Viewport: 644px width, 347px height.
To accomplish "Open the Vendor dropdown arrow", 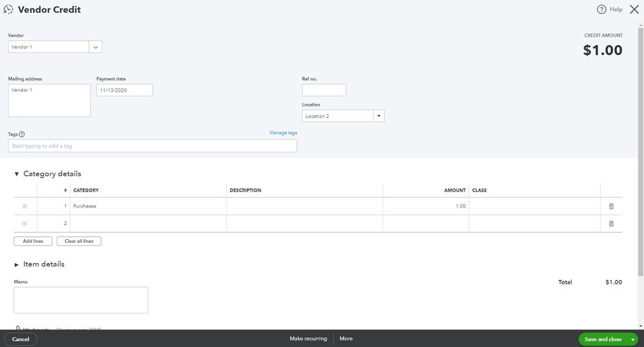I will point(95,47).
